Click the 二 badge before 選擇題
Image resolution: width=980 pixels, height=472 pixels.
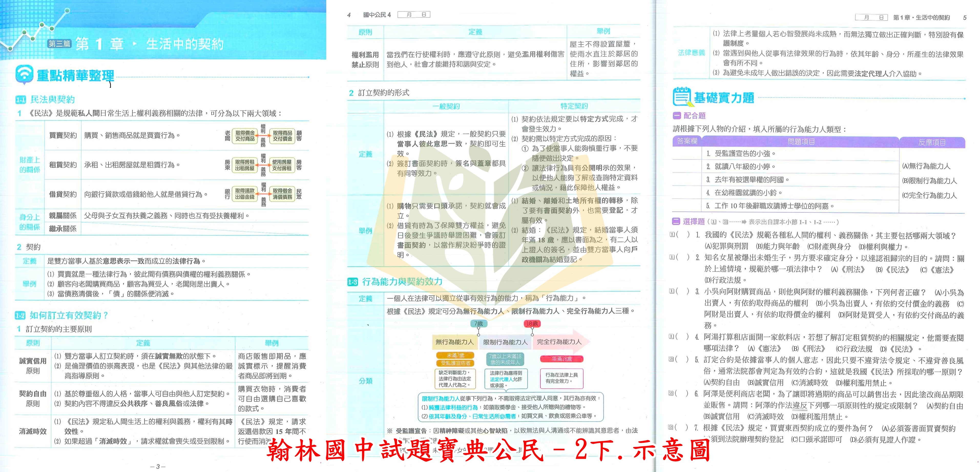pyautogui.click(x=676, y=221)
